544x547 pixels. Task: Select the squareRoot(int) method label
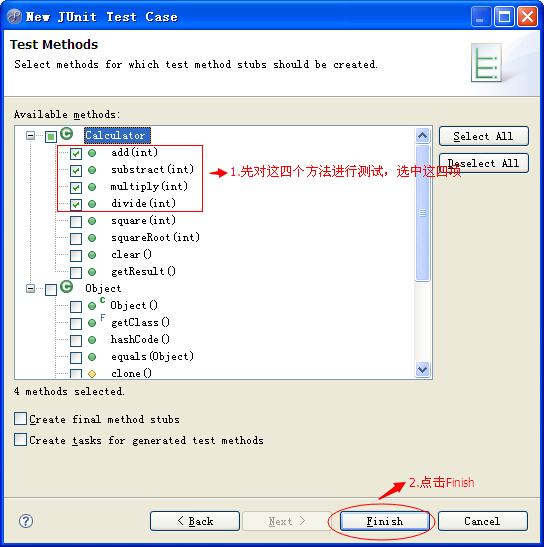coord(156,238)
